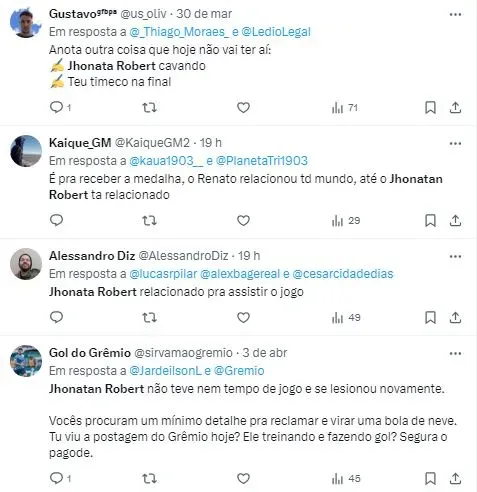
Task: Reply to Gustavo's tweet via comment icon
Action: [x=56, y=107]
